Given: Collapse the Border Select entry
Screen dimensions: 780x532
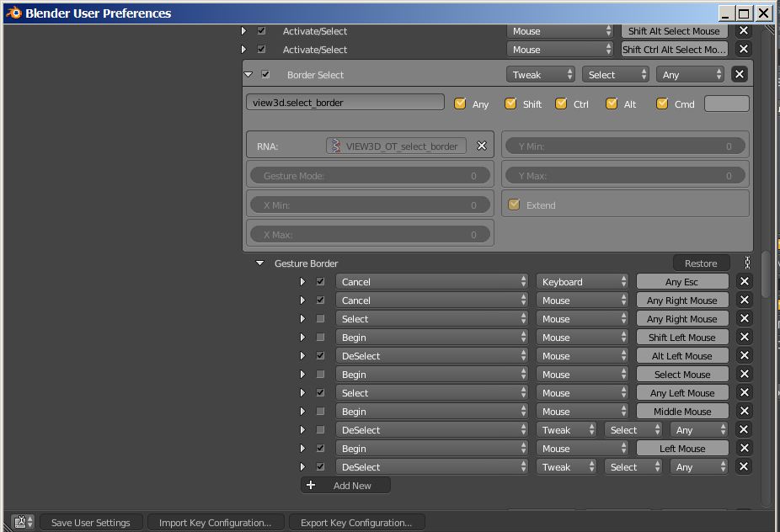Looking at the screenshot, I should click(248, 75).
